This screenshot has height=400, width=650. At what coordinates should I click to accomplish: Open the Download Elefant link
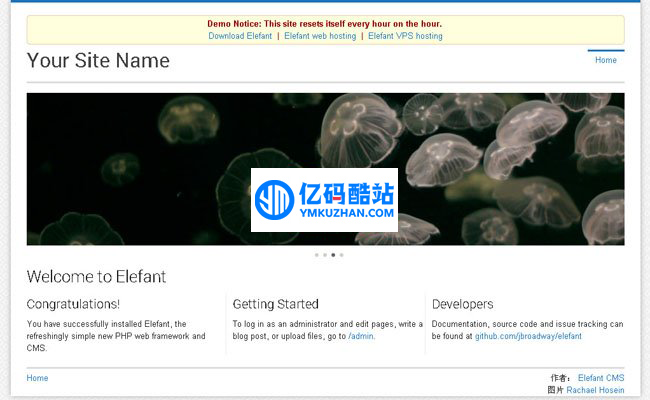pos(240,36)
